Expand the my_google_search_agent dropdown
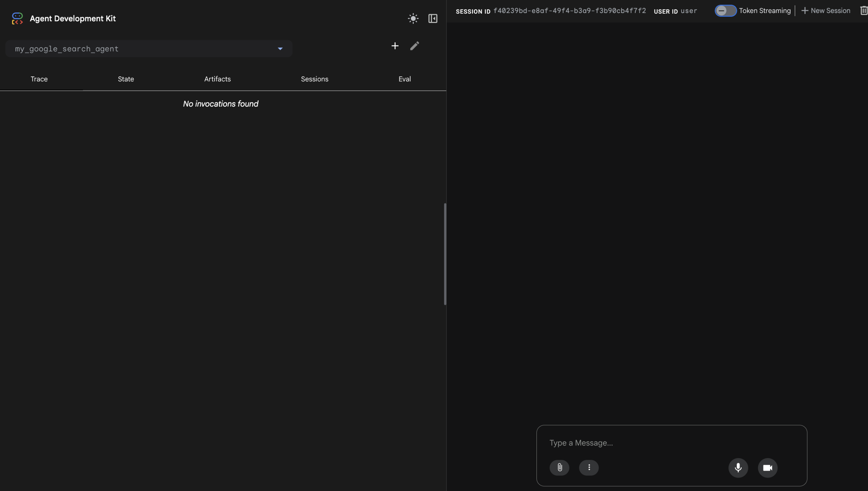The image size is (868, 491). tap(280, 49)
